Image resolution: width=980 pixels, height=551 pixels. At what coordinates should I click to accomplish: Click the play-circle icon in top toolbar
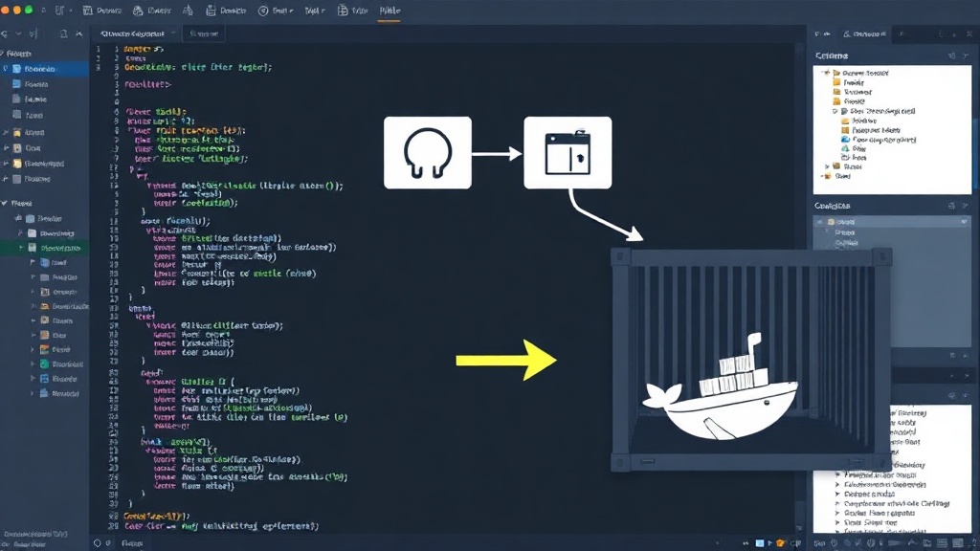263,11
